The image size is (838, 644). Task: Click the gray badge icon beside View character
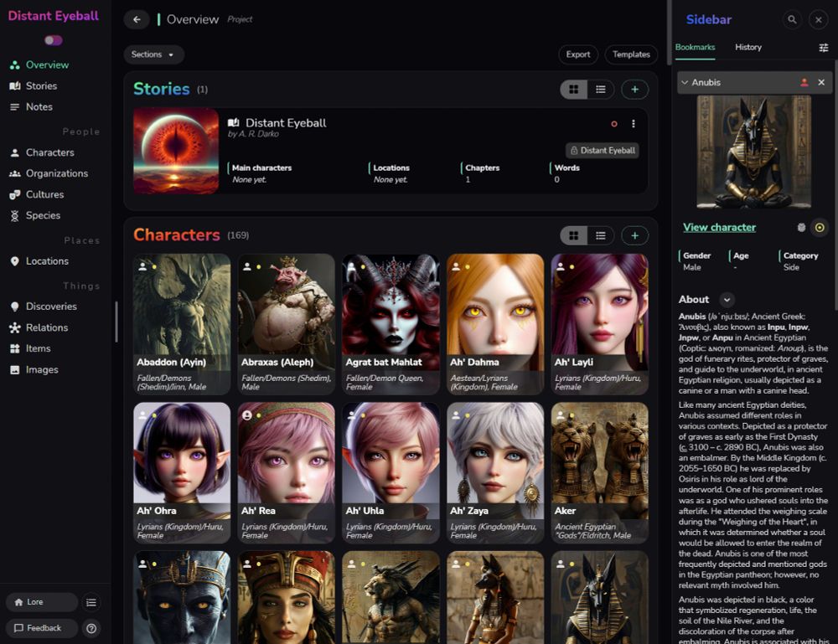801,228
